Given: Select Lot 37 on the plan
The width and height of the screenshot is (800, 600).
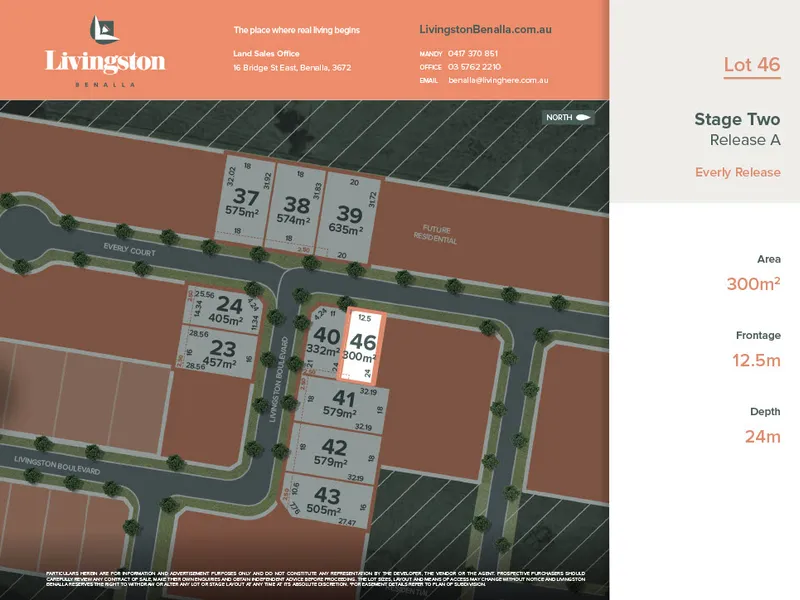Looking at the screenshot, I should (x=246, y=197).
